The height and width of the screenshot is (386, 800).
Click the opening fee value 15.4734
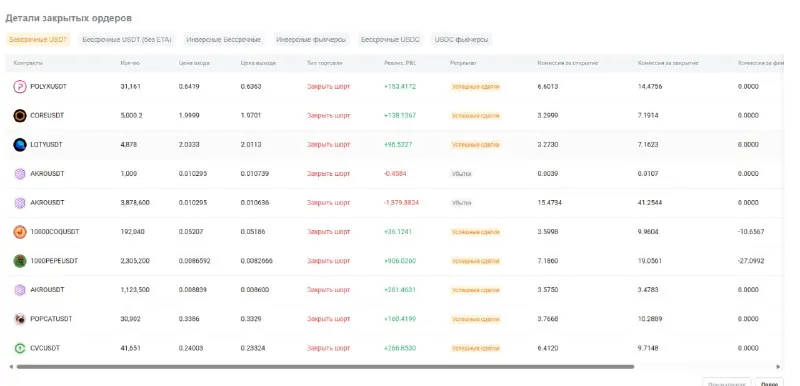pos(549,203)
